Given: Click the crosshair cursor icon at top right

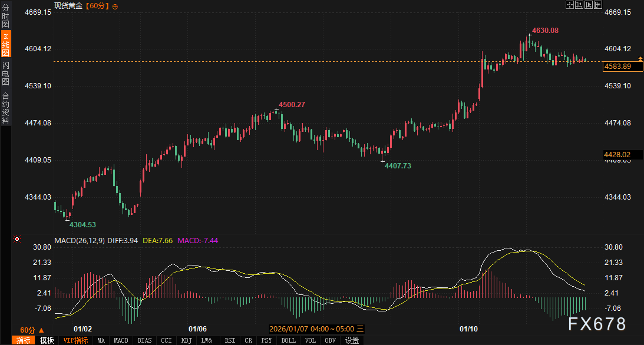Looking at the screenshot, I should [x=570, y=5].
